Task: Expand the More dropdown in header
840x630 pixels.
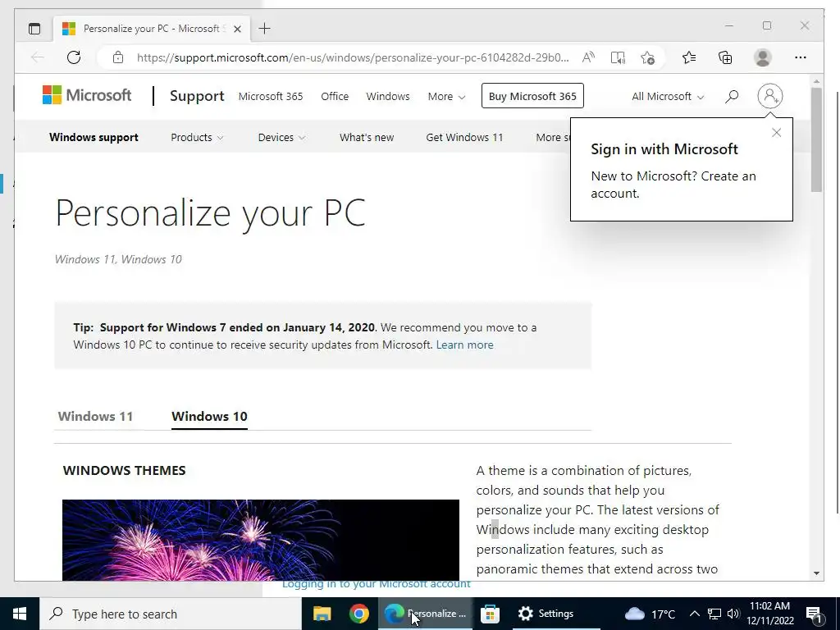Action: [x=446, y=97]
